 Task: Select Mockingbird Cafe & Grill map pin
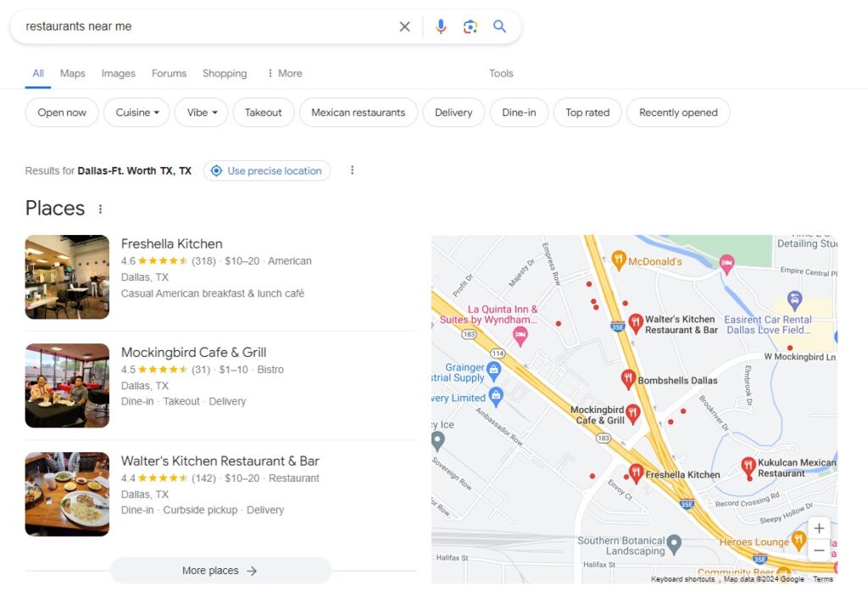click(x=632, y=413)
